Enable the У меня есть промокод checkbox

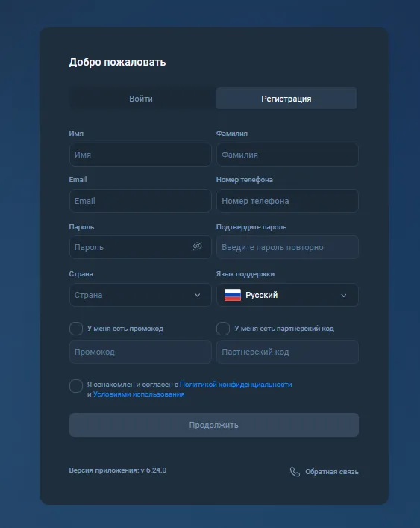76,329
